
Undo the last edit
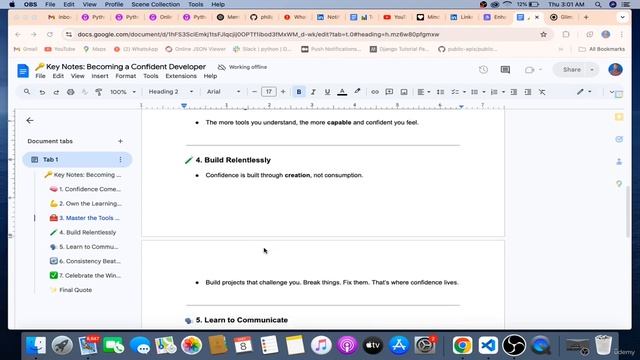42,92
